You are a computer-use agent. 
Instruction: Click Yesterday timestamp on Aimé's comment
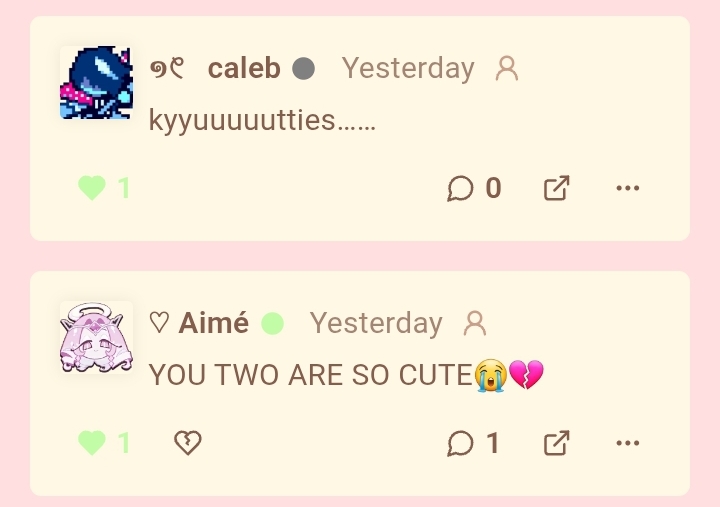click(376, 324)
